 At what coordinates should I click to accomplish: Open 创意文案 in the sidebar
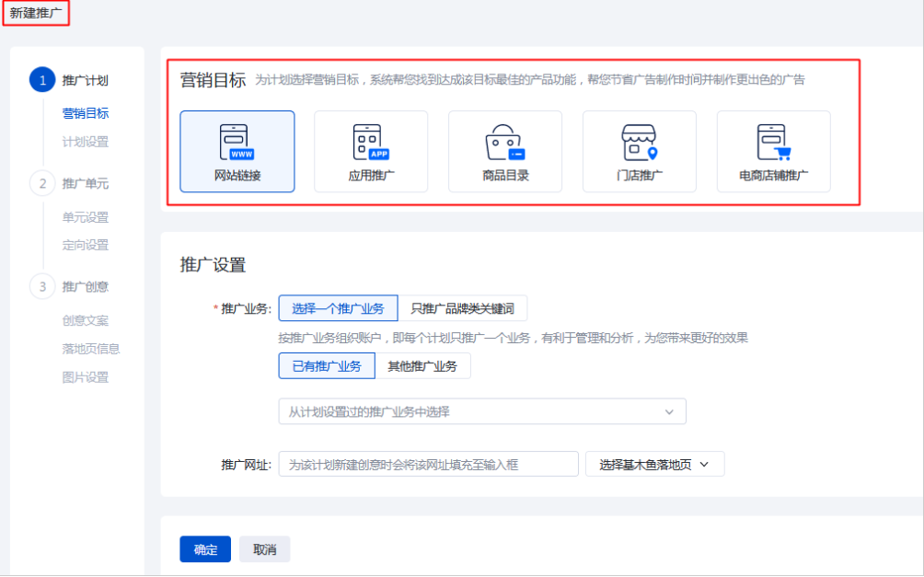(86, 320)
